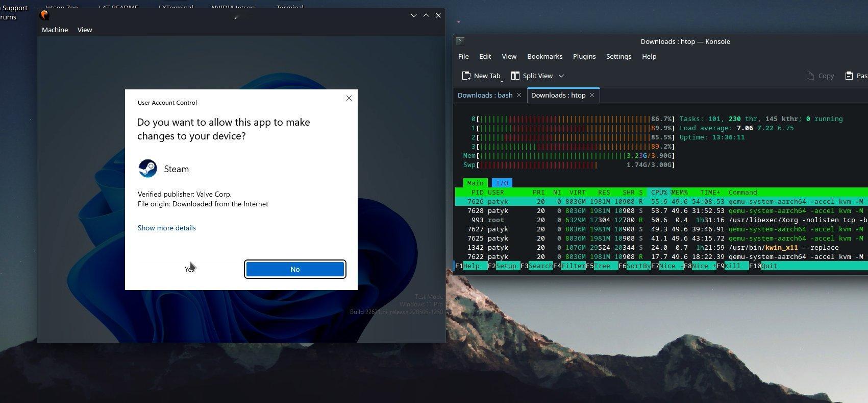Select the Xorg process row PID 993

[x=661, y=220]
